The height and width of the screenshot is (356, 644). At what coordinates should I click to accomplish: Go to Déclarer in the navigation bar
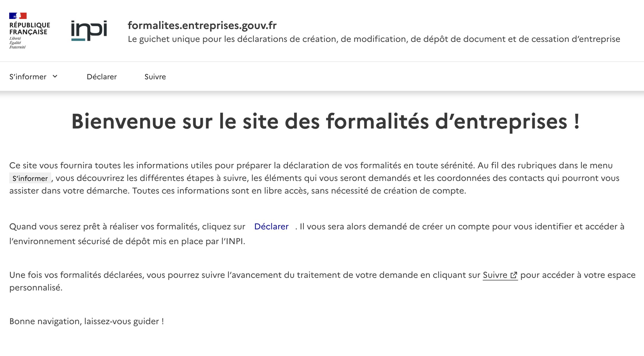(102, 77)
